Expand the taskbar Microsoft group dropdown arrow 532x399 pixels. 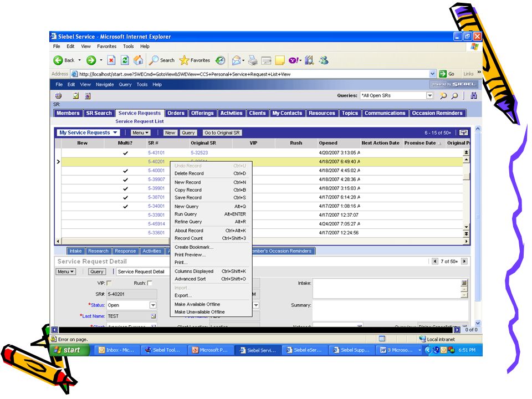[420, 350]
